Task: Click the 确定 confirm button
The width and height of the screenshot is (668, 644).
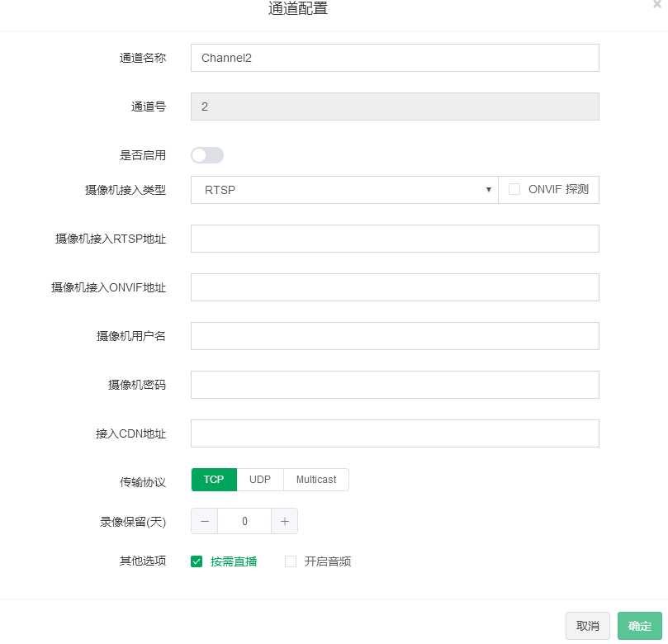Action: 640,626
